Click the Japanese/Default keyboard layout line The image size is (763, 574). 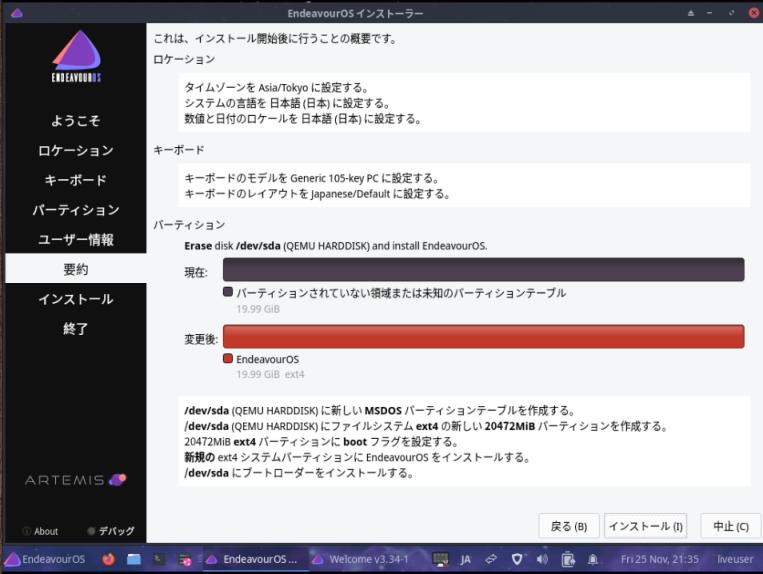pyautogui.click(x=317, y=194)
